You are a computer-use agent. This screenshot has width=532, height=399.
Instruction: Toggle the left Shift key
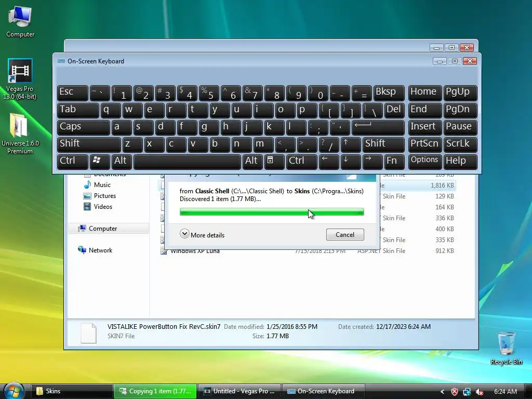[88, 144]
